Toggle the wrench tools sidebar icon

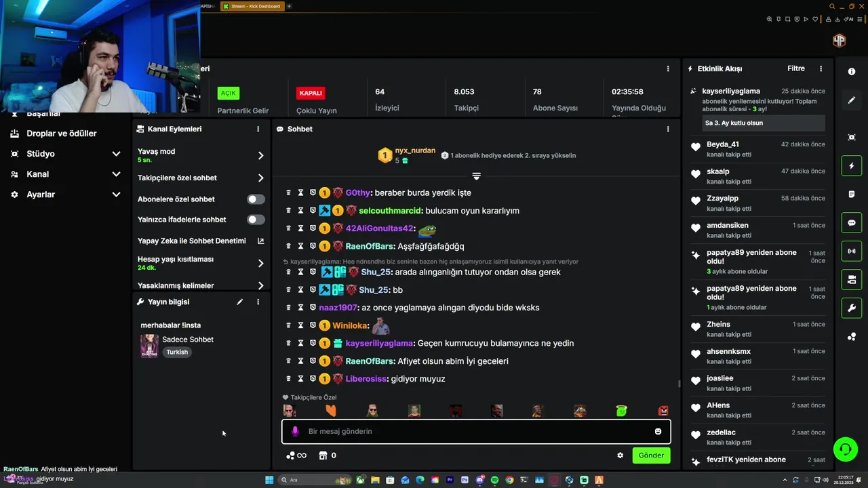pyautogui.click(x=852, y=308)
